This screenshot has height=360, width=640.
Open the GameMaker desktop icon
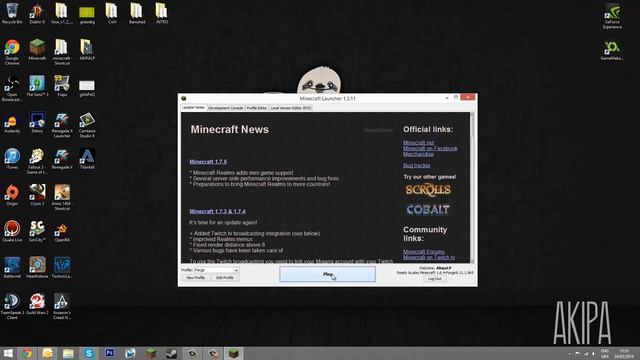(x=612, y=50)
